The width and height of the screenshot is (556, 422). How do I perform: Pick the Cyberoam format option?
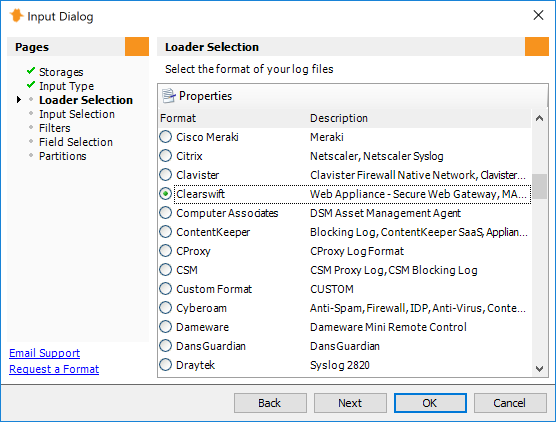coord(166,308)
